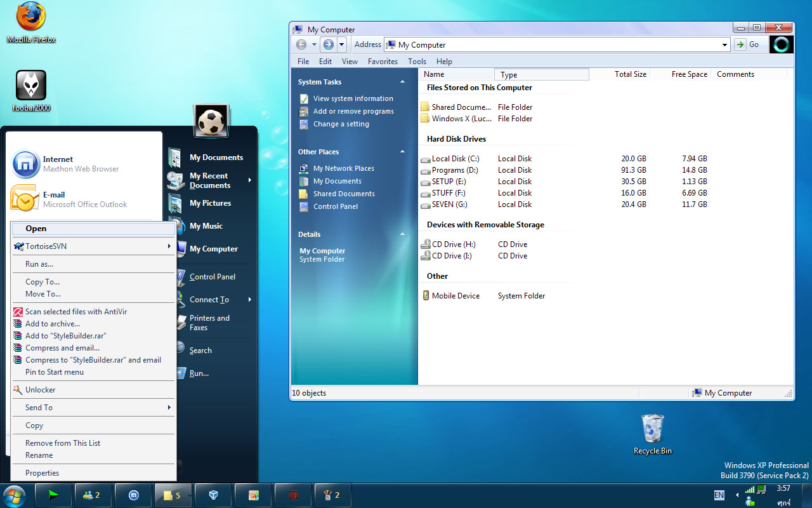Click the Forward navigation arrow button

coord(327,44)
